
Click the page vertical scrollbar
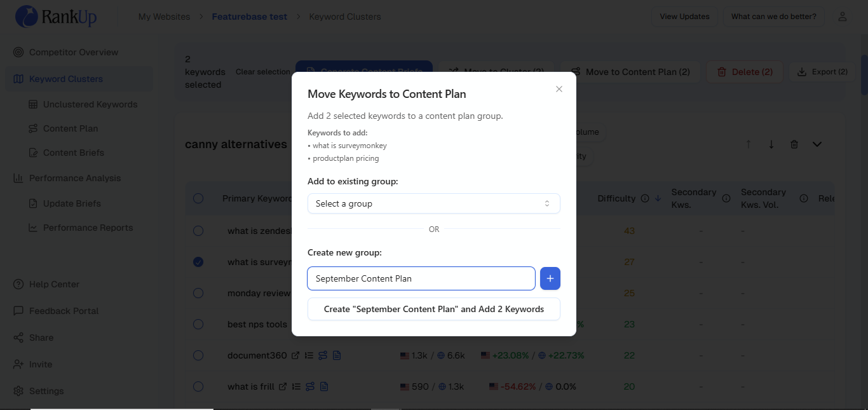[x=864, y=76]
